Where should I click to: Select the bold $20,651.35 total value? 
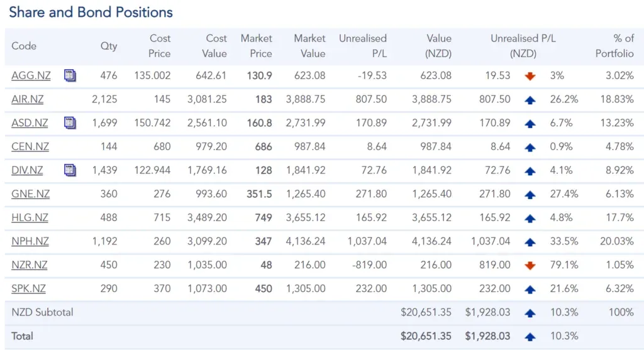pos(426,336)
